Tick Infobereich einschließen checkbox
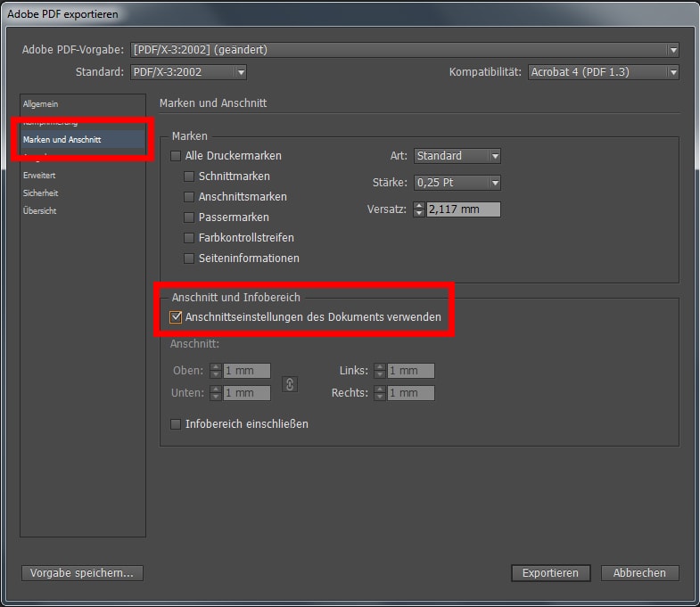 click(x=176, y=424)
